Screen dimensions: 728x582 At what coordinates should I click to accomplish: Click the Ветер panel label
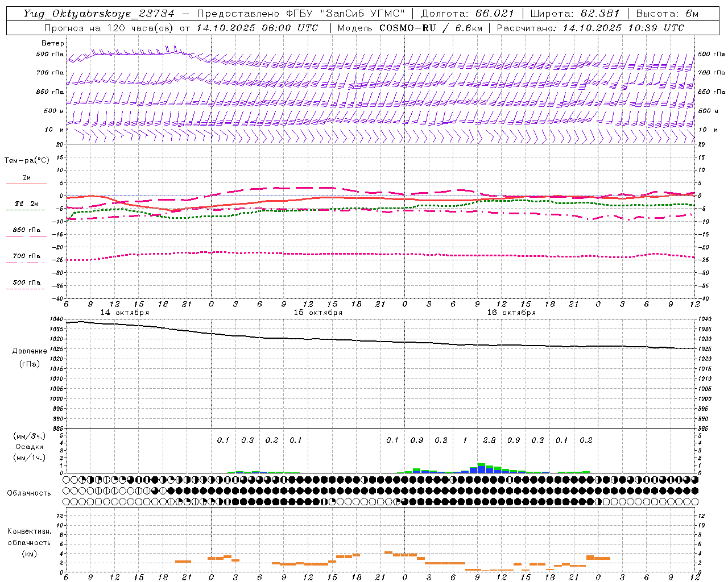[x=53, y=43]
